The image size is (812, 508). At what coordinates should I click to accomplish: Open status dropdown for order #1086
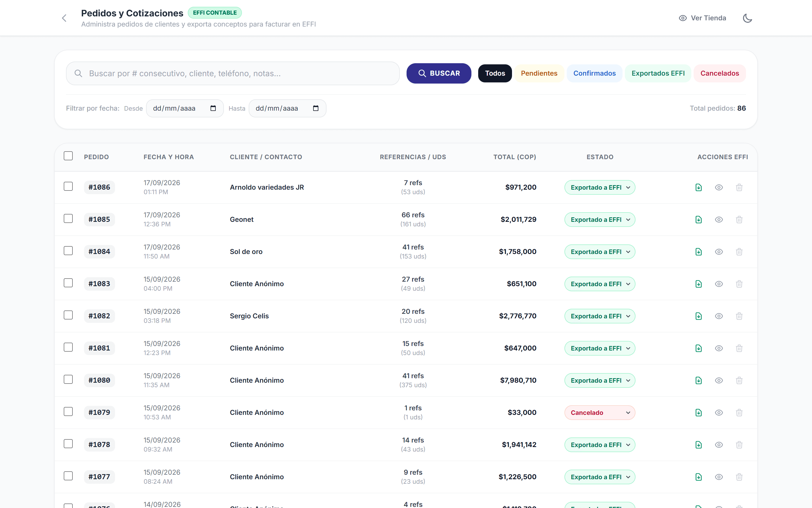[600, 187]
